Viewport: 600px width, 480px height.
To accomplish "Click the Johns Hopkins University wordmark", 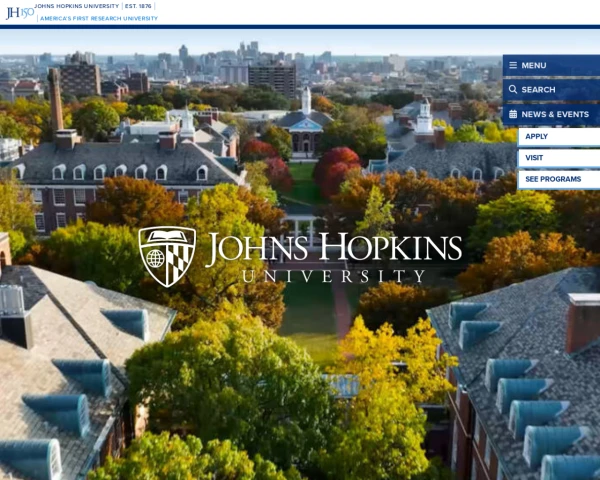I will [x=334, y=257].
